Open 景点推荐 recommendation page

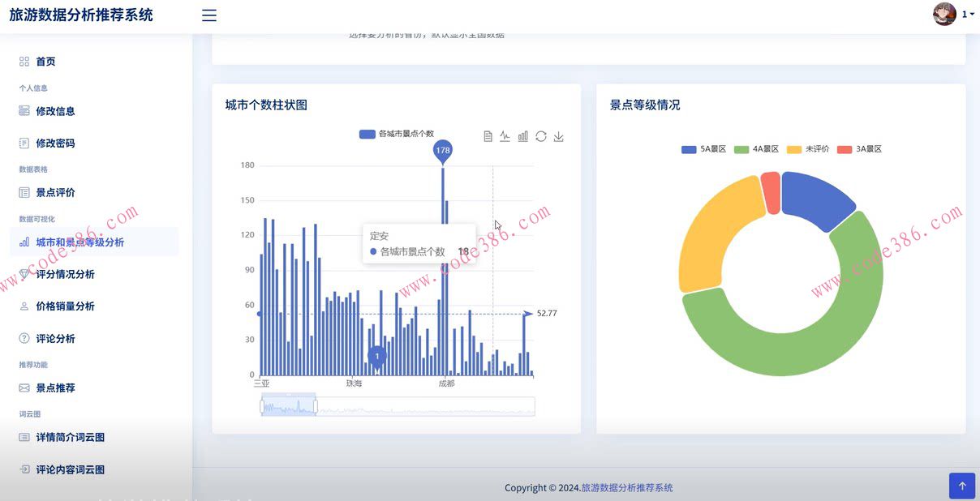point(55,388)
